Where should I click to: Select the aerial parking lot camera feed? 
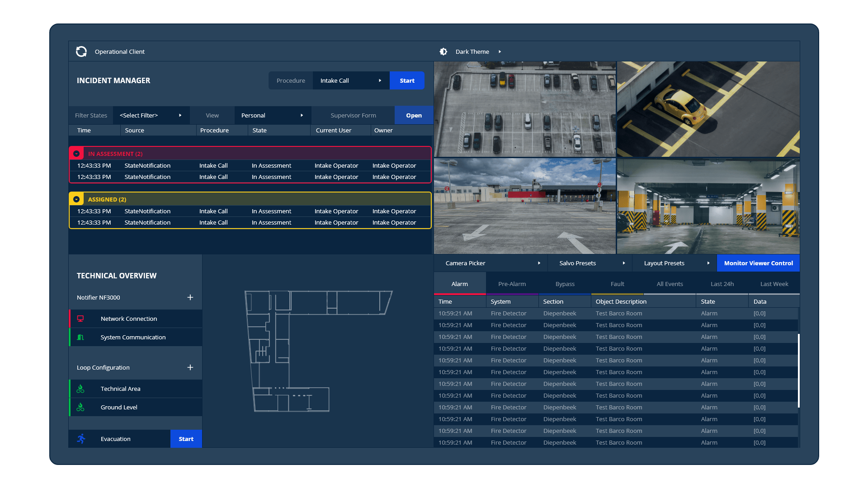point(525,109)
